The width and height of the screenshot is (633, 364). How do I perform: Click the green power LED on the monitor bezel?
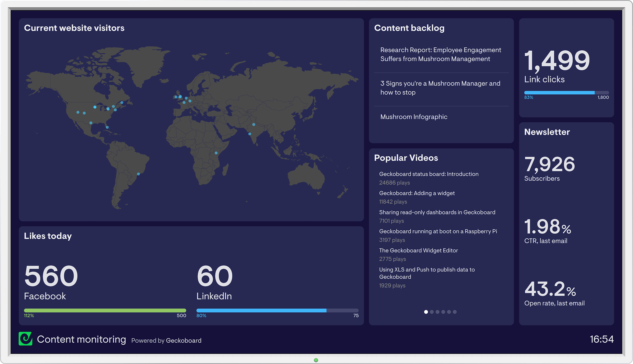pyautogui.click(x=316, y=360)
